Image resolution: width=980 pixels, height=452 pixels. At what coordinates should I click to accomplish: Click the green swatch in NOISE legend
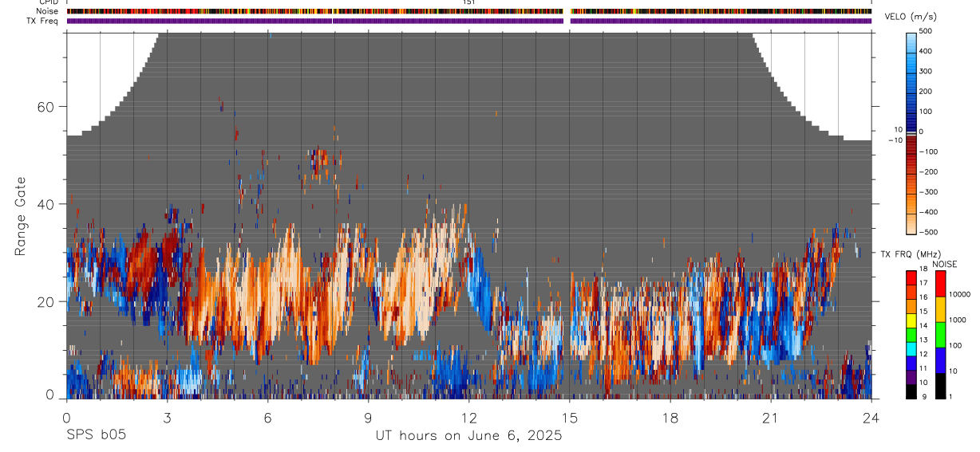(x=940, y=335)
